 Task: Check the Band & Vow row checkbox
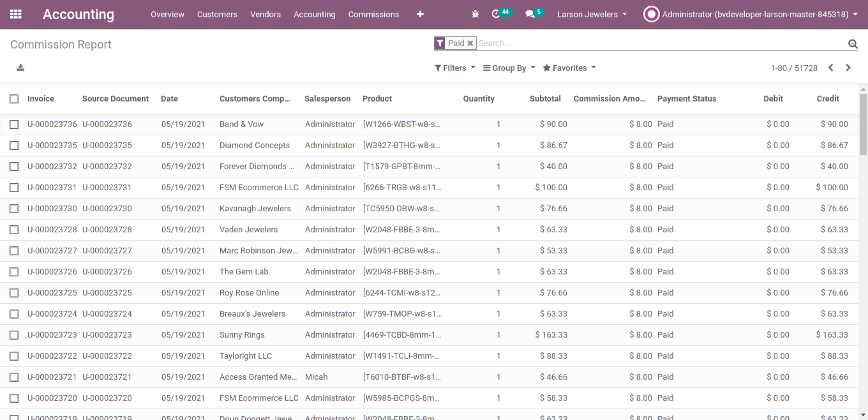tap(14, 124)
